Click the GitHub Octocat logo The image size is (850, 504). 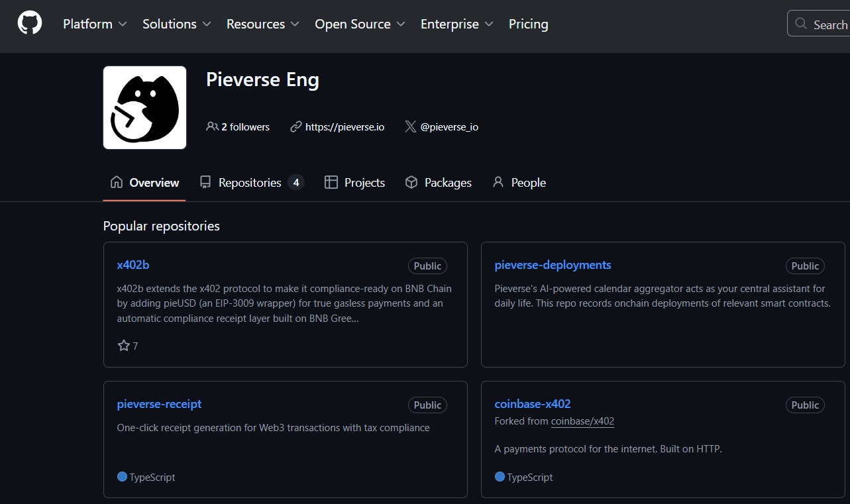(29, 23)
